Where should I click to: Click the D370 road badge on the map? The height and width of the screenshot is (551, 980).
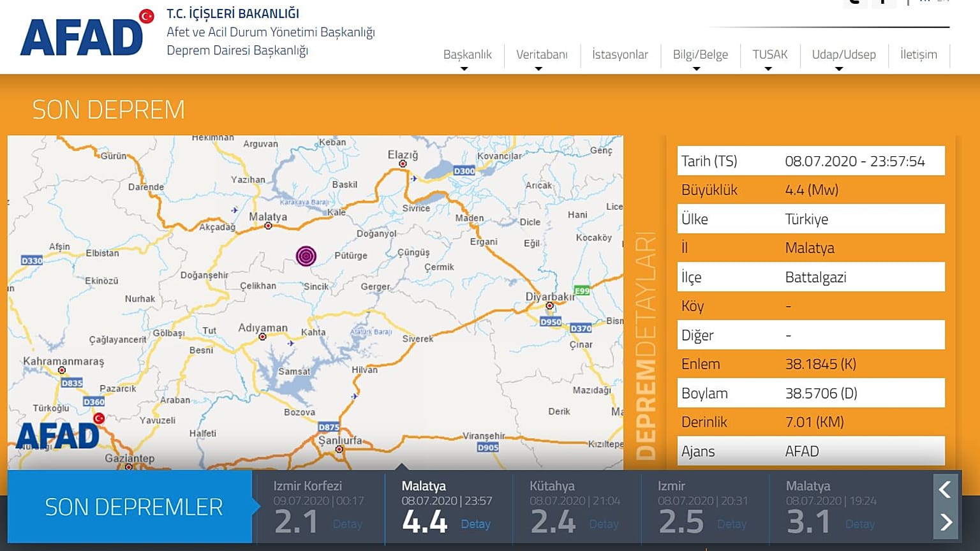[581, 328]
